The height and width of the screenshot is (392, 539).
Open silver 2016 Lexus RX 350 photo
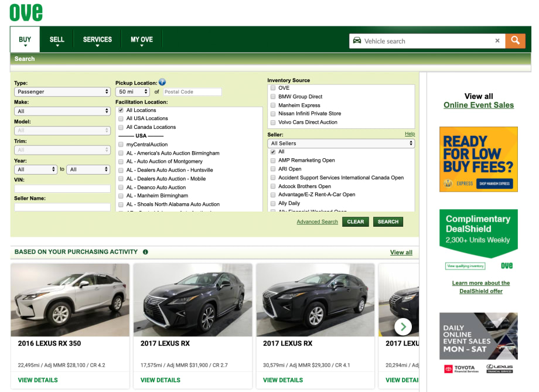[x=70, y=300]
